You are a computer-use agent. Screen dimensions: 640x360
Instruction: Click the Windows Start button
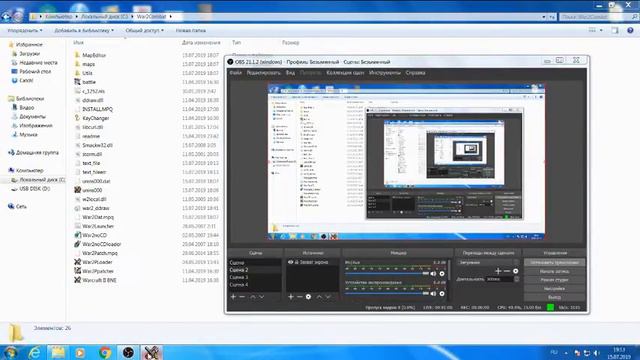point(11,353)
